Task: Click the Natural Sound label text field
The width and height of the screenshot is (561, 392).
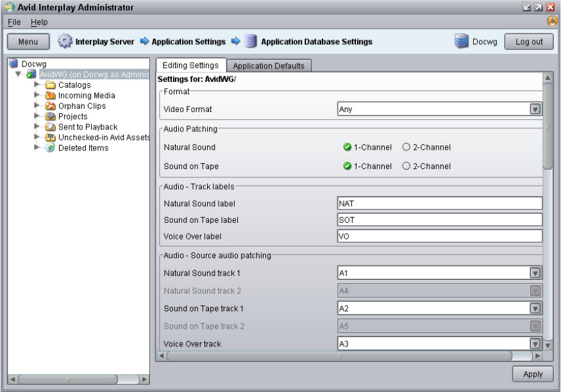Action: click(x=439, y=204)
